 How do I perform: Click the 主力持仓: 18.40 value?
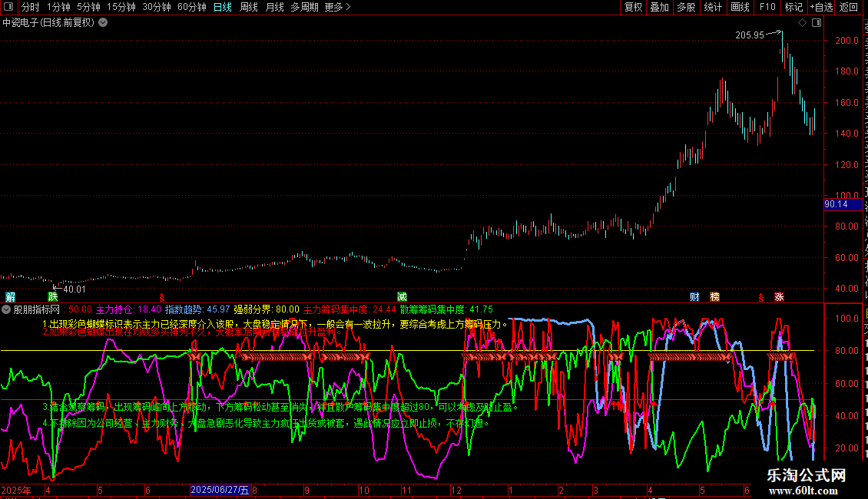click(128, 310)
